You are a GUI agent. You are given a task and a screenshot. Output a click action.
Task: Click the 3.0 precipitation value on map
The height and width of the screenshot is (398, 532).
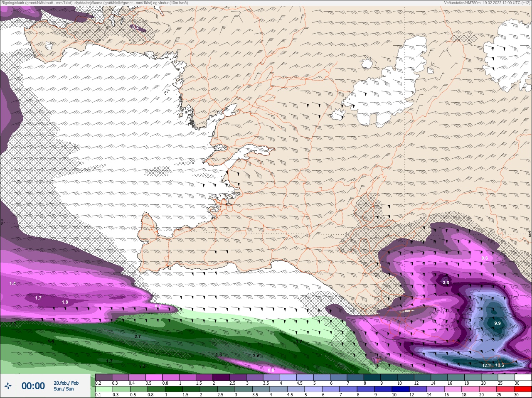(x=446, y=283)
